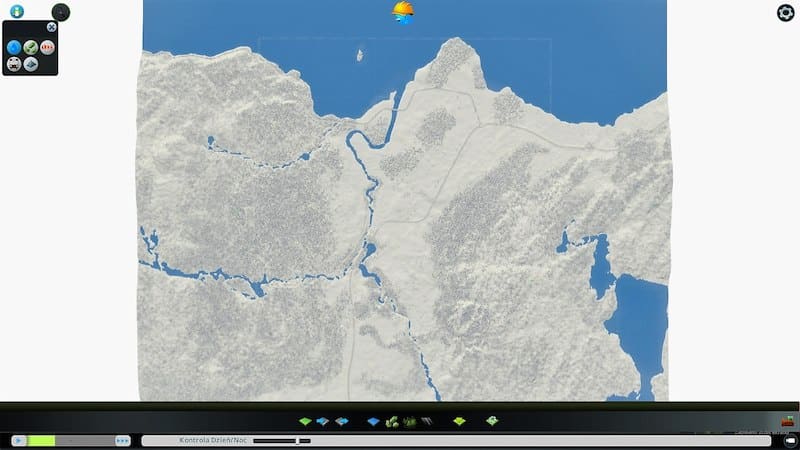Screen dimensions: 800x450
Task: Toggle the red dotted info view button
Action: 48,47
